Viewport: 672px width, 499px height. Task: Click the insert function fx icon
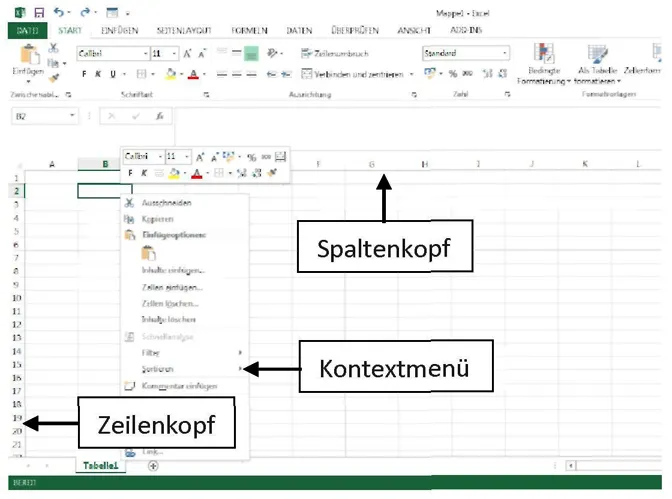[x=157, y=117]
